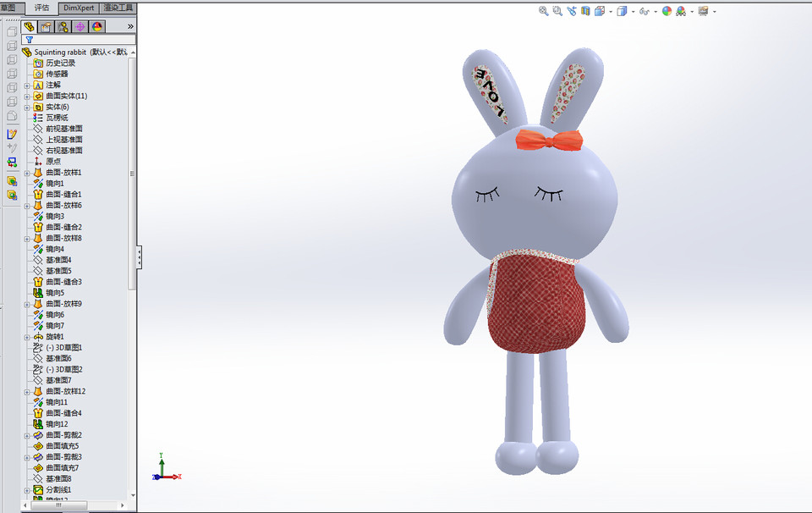
Task: Click the Apply Scene icon
Action: [682, 12]
